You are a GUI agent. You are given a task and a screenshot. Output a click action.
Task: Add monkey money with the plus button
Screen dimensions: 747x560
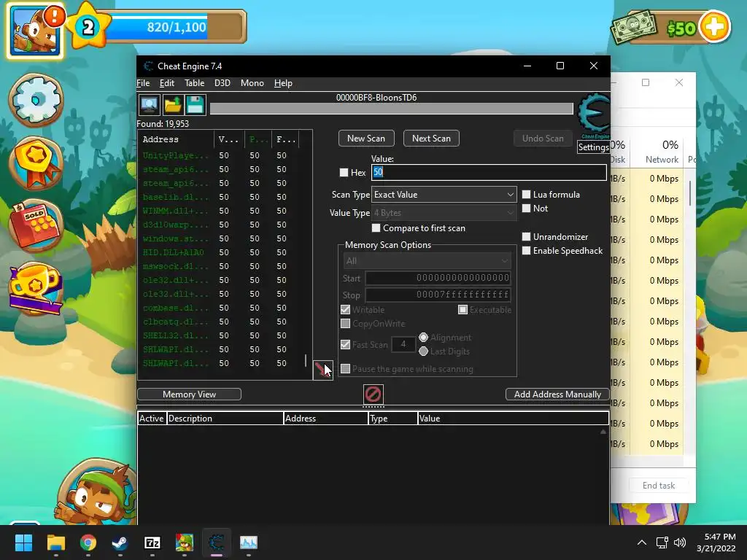(714, 28)
